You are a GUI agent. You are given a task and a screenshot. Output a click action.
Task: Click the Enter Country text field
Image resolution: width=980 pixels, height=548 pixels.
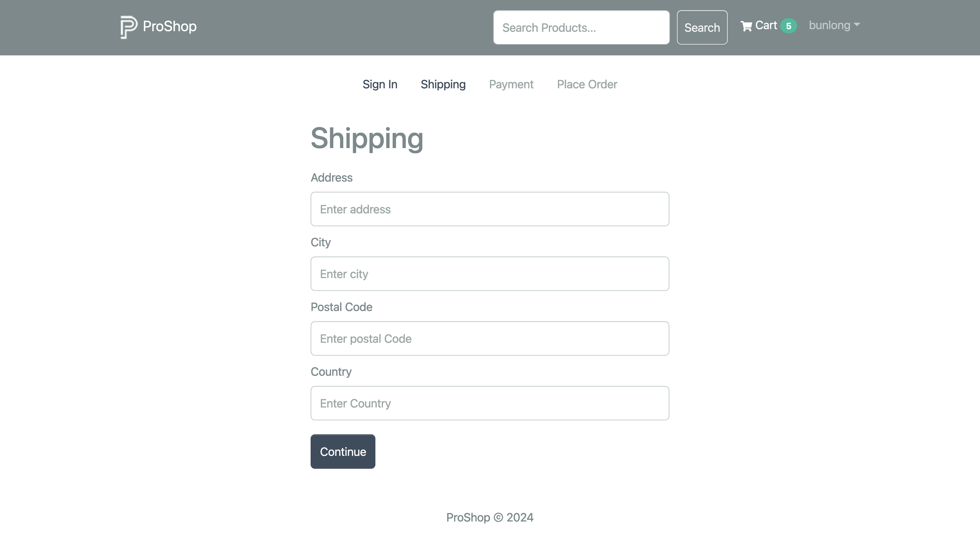tap(490, 403)
